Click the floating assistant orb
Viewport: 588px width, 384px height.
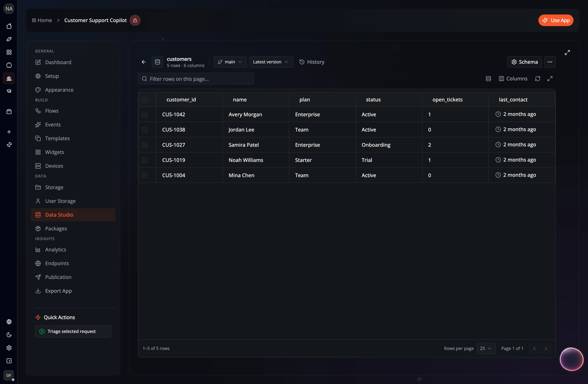tap(572, 359)
